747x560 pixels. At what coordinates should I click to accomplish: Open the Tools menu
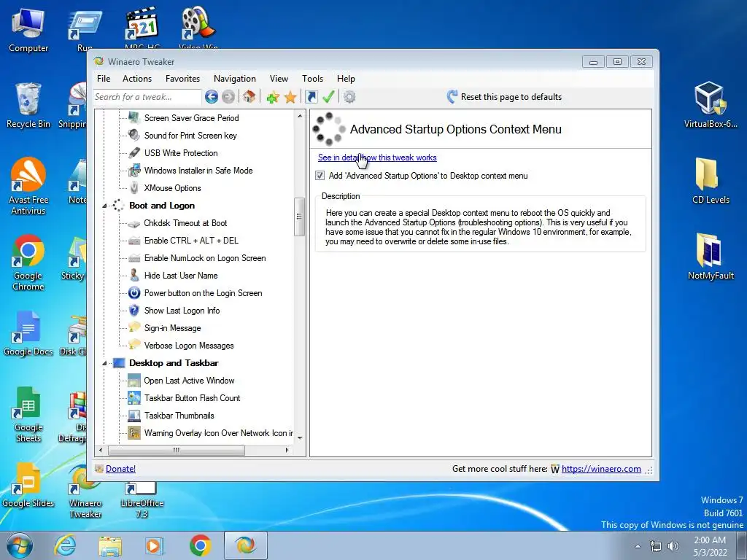click(x=312, y=79)
